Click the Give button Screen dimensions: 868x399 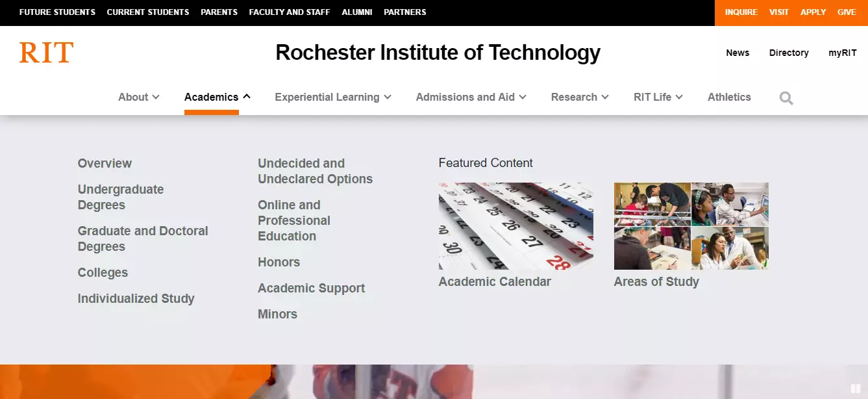pos(847,12)
